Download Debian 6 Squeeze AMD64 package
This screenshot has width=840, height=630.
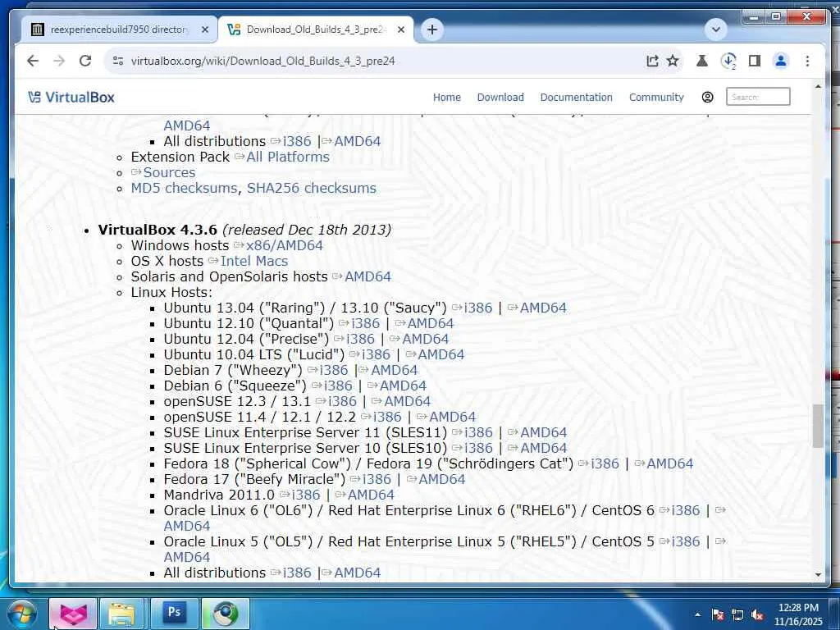coord(403,386)
